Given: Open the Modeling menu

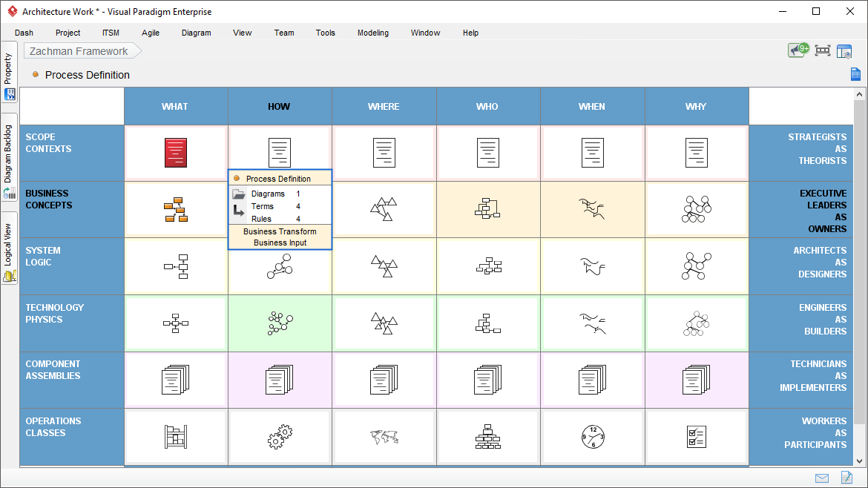Looking at the screenshot, I should tap(372, 33).
